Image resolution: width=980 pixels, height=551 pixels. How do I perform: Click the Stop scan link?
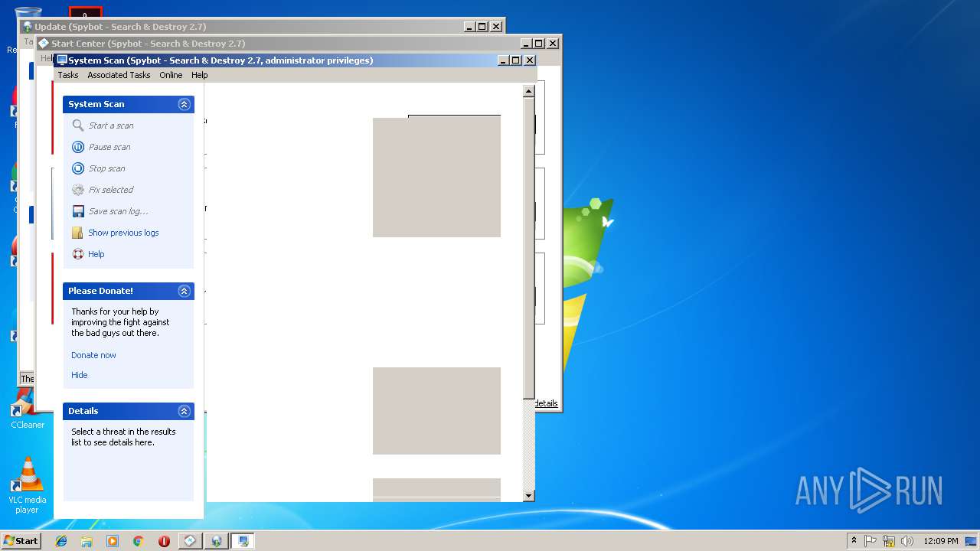(106, 168)
